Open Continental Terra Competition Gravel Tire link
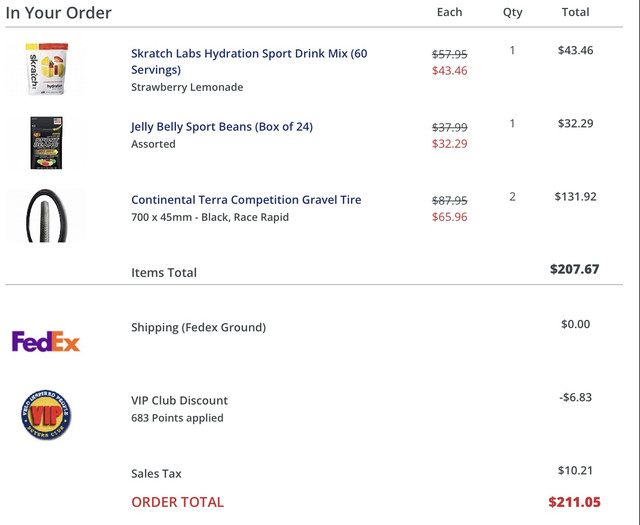This screenshot has width=640, height=525. click(x=246, y=200)
